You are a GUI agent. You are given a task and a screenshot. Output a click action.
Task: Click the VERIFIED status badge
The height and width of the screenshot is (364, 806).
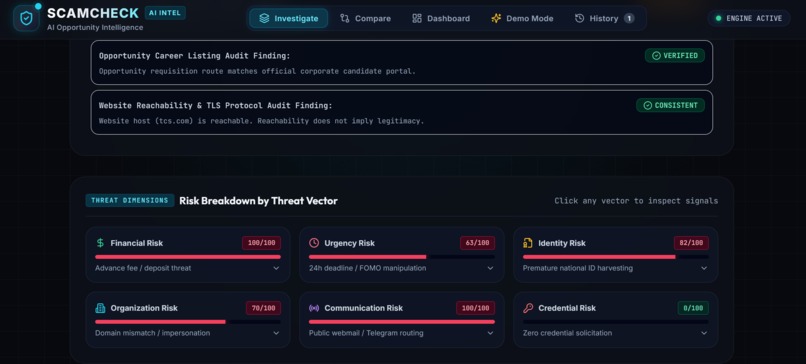[x=675, y=56]
